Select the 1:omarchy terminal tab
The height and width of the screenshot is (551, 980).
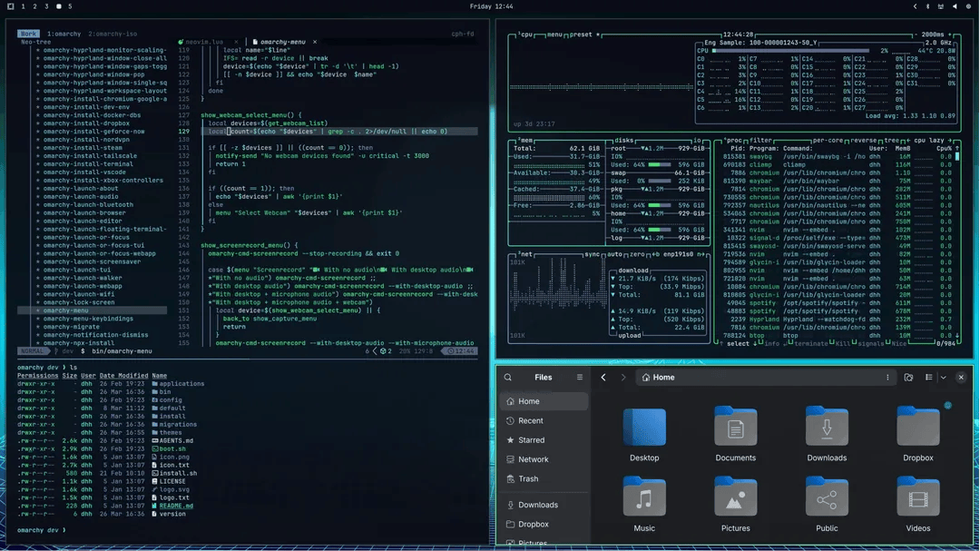[x=64, y=34]
